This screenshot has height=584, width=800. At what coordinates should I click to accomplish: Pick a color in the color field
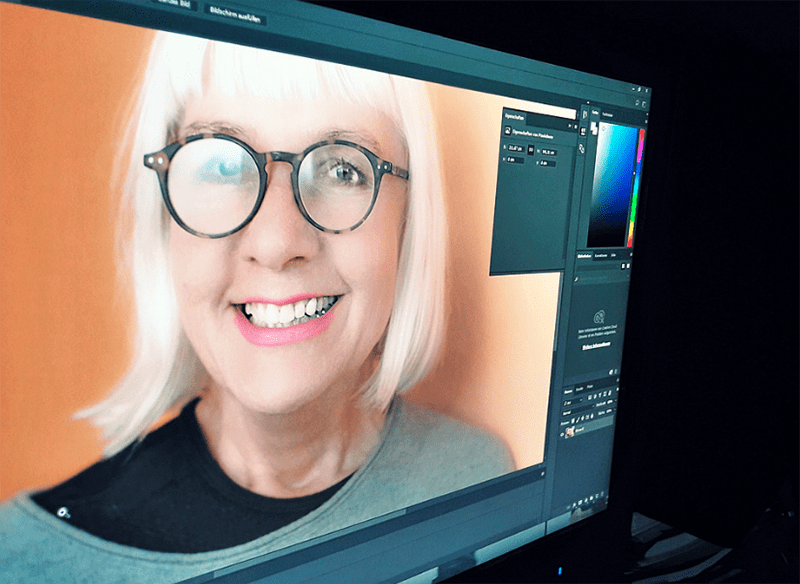click(612, 185)
